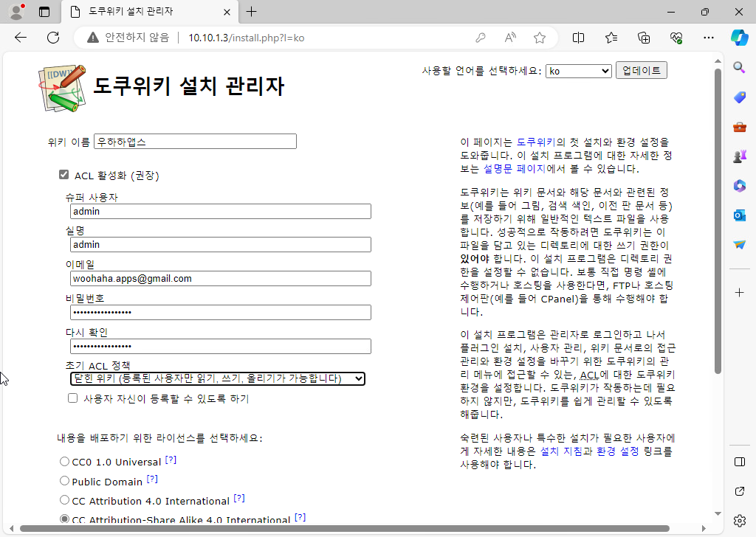
Task: Open the [?] help link next to CC0 1.0 Universal
Action: coord(171,460)
